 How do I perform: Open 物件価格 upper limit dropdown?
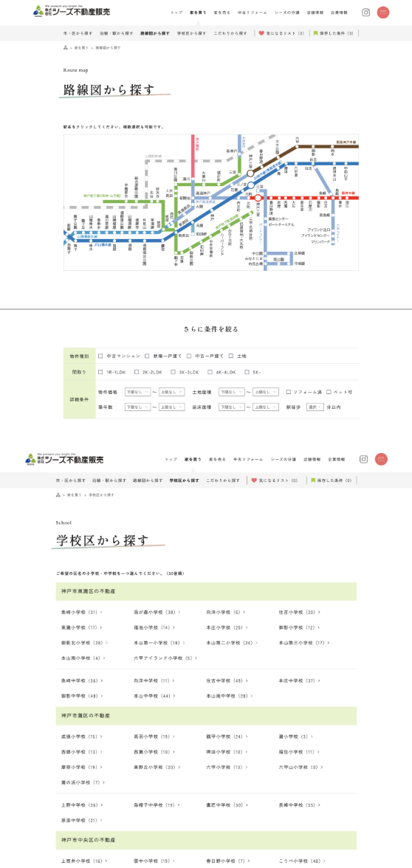pyautogui.click(x=171, y=392)
